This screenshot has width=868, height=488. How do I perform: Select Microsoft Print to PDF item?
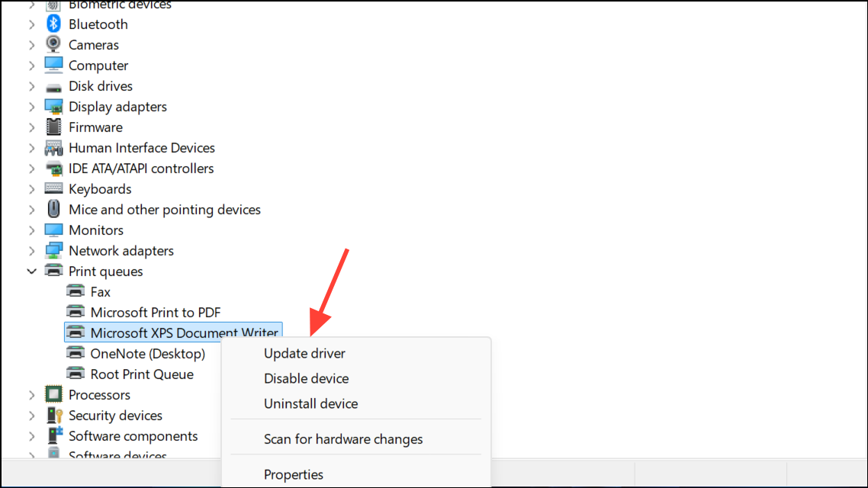(156, 312)
